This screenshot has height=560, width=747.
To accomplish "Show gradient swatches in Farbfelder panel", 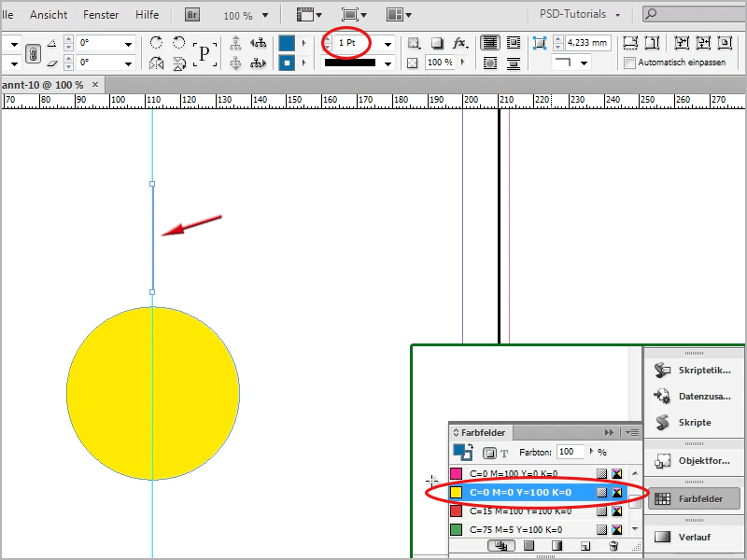I will pos(557,546).
